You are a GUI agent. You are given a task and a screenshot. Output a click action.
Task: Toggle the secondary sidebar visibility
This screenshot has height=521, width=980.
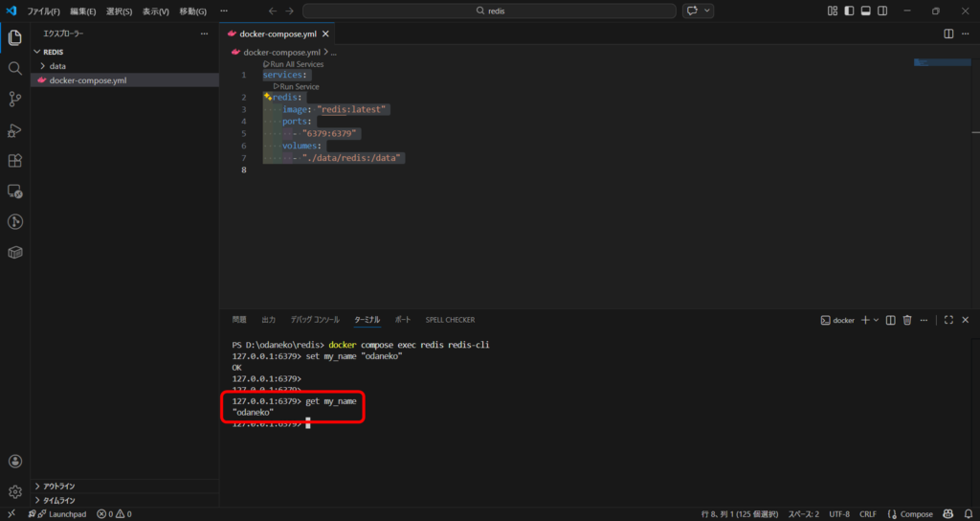881,11
